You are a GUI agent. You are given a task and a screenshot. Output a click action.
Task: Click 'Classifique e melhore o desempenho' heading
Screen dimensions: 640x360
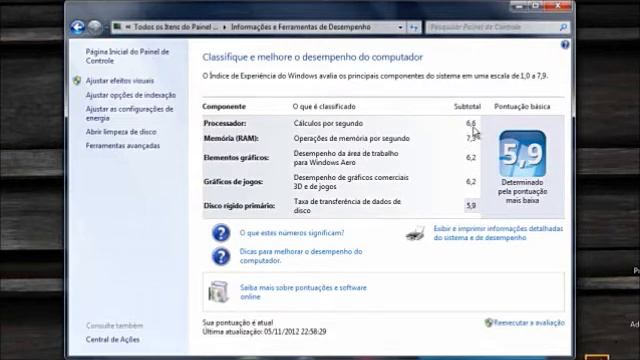(312, 57)
